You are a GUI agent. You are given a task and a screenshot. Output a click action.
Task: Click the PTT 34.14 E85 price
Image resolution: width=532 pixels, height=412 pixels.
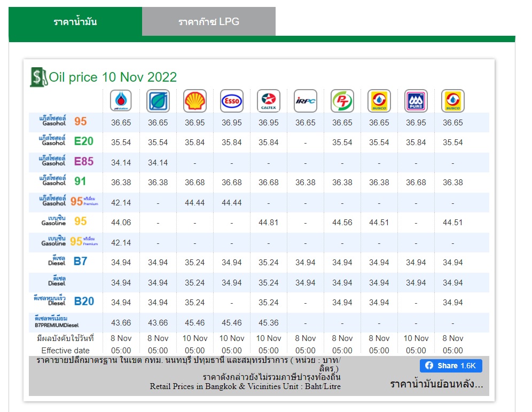(121, 163)
